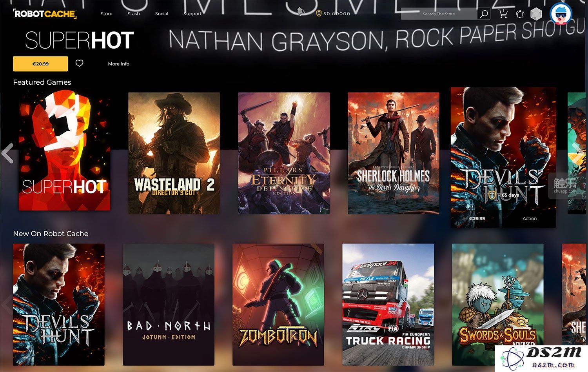588x372 pixels.
Task: Open the Social menu
Action: pyautogui.click(x=162, y=14)
